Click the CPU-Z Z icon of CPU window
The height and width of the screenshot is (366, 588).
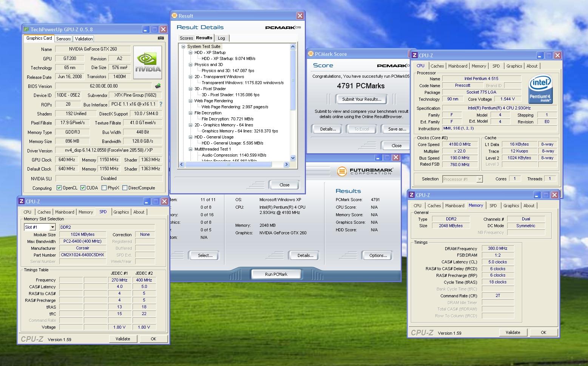click(x=415, y=55)
